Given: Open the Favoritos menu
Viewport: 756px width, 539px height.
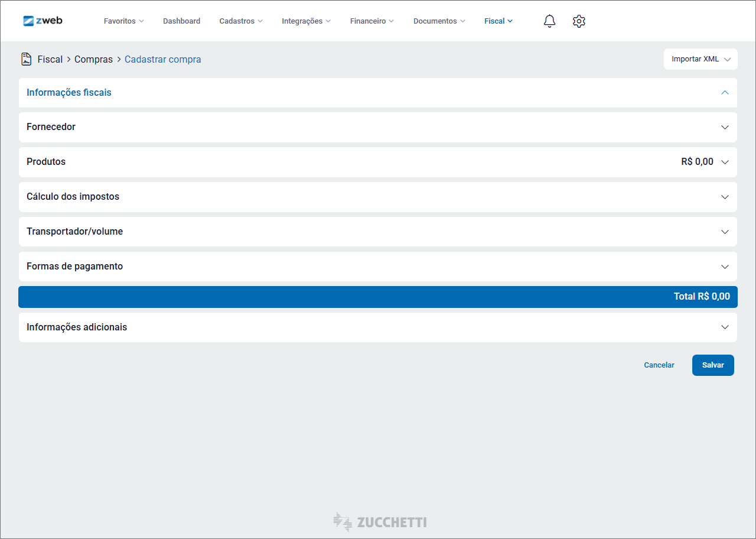Looking at the screenshot, I should (123, 21).
